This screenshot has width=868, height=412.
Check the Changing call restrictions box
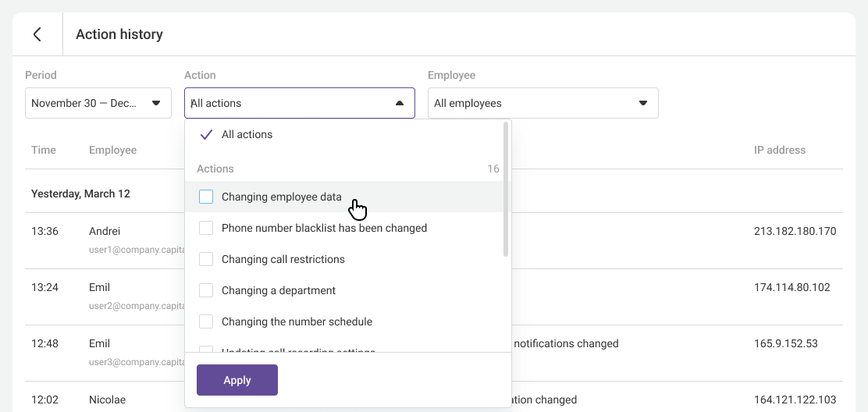(206, 259)
